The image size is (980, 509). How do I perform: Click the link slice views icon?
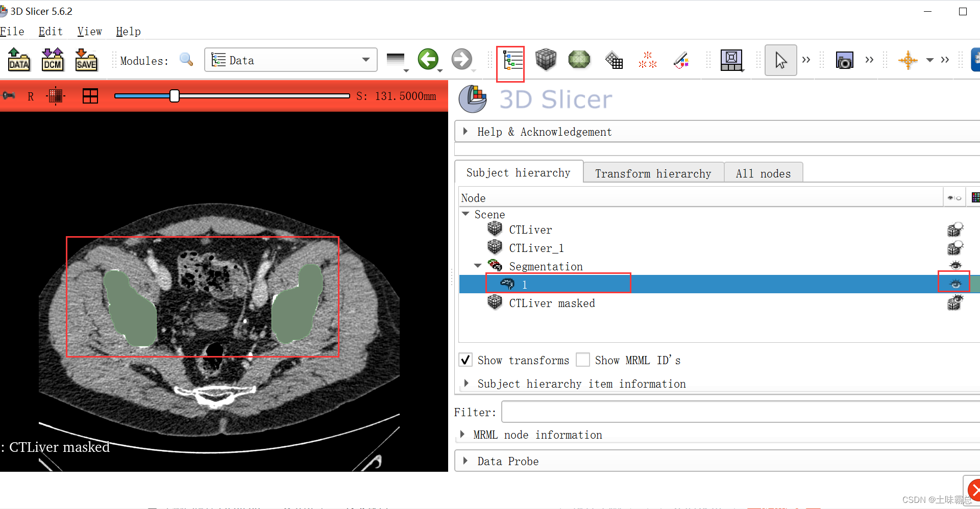pos(56,96)
